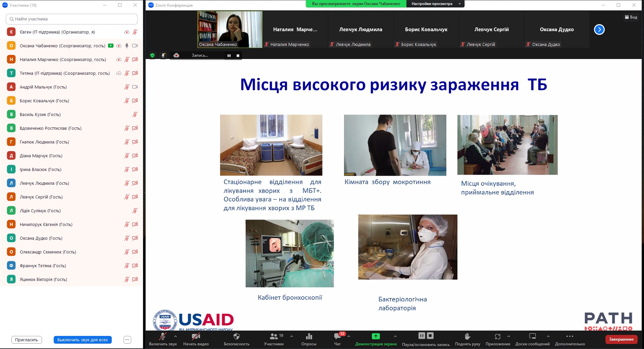Open the Whiteboards icon
The width and height of the screenshot is (644, 349).
(x=532, y=337)
